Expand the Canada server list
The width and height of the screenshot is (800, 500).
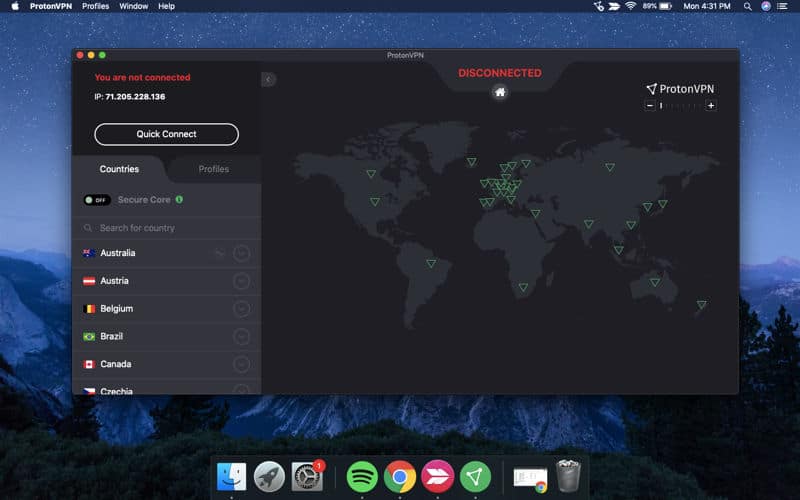[x=241, y=364]
